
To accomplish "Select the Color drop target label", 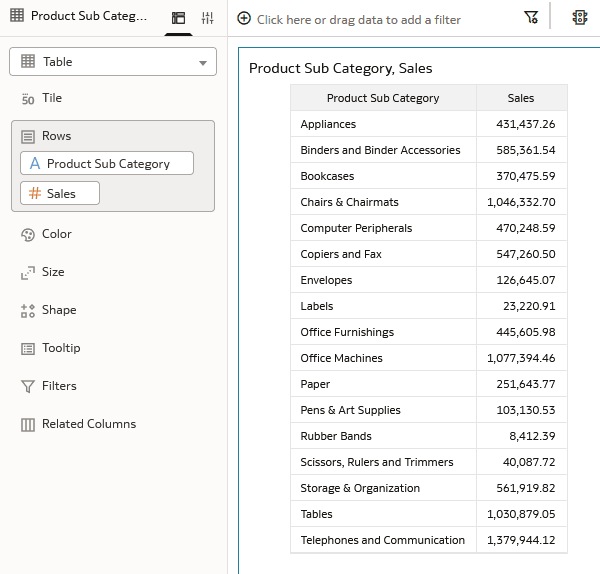I will point(57,234).
